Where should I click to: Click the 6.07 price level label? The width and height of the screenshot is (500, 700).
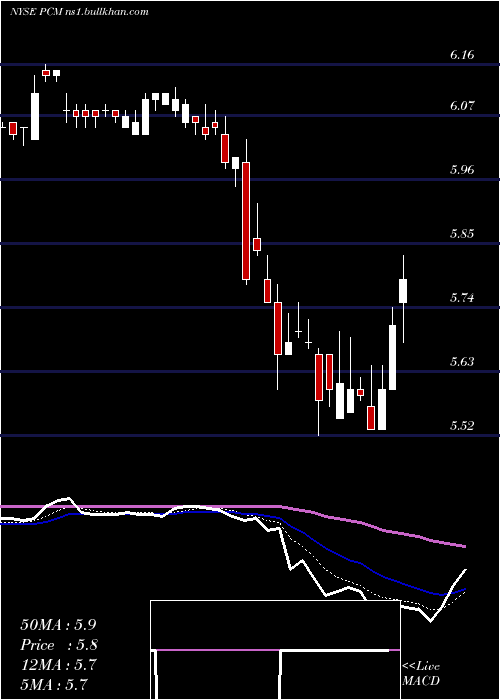[x=462, y=106]
